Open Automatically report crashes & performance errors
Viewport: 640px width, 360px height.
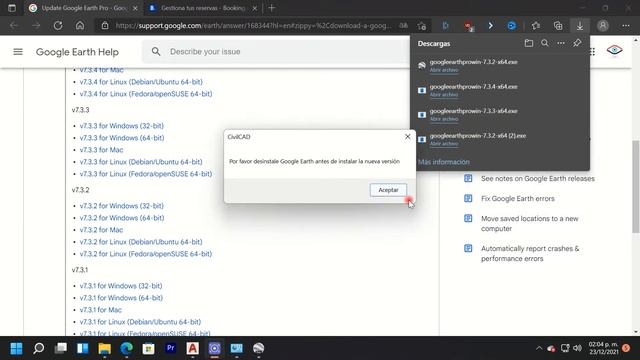point(530,253)
